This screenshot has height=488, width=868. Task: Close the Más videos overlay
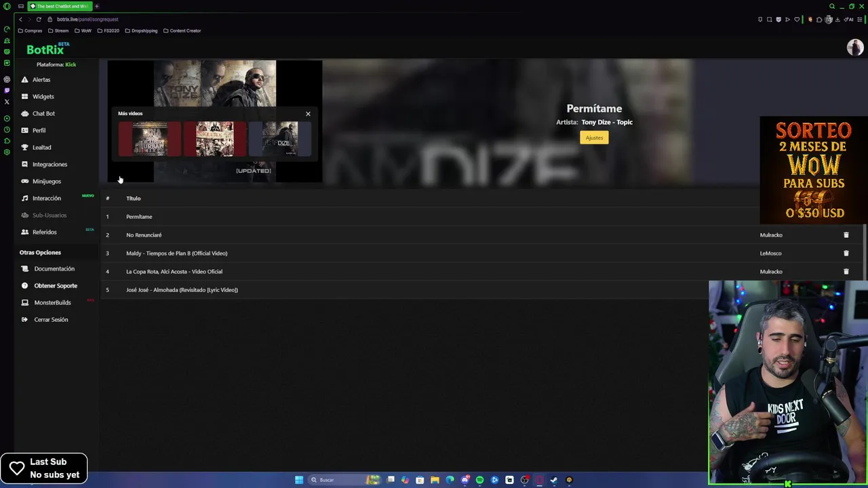[x=308, y=113]
